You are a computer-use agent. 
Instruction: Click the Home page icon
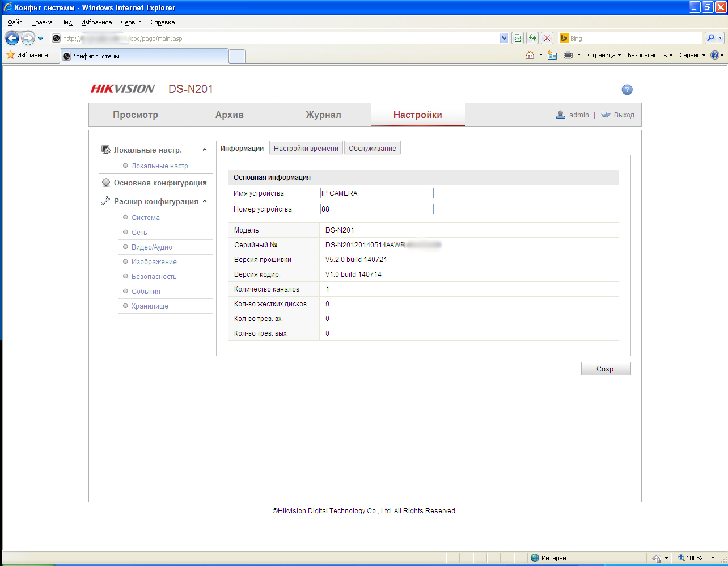[x=530, y=55]
